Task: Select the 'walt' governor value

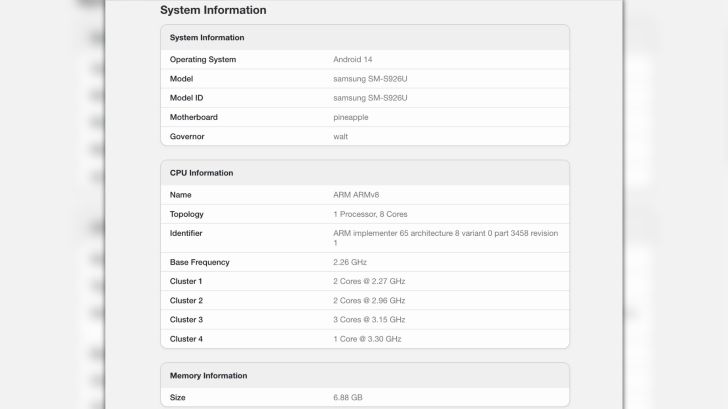Action: pos(340,136)
